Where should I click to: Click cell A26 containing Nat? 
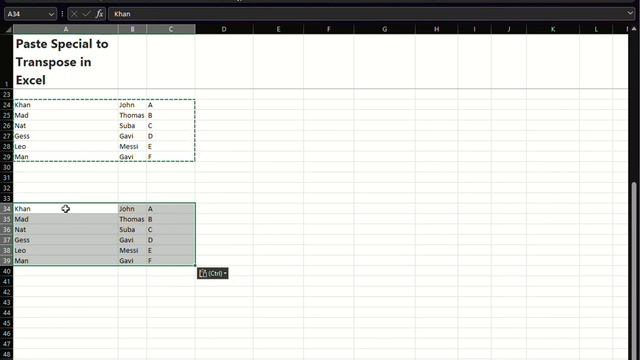[x=66, y=126]
